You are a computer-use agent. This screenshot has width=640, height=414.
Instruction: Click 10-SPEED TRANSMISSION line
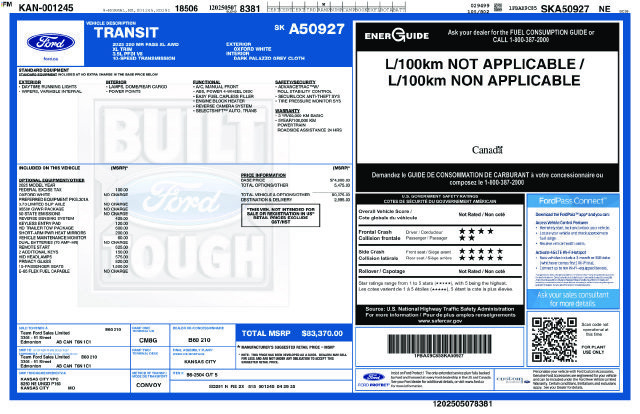(x=144, y=58)
